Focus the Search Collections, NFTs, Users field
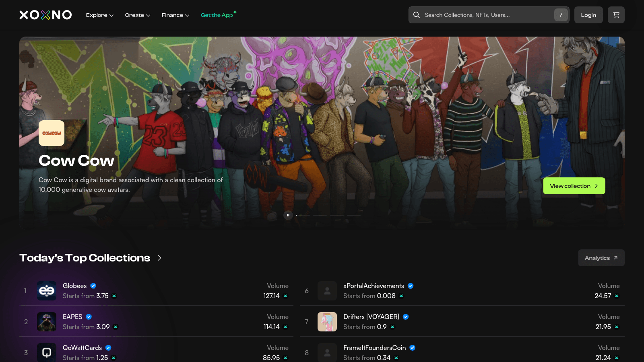Viewport: 644px width, 362px height. click(489, 15)
